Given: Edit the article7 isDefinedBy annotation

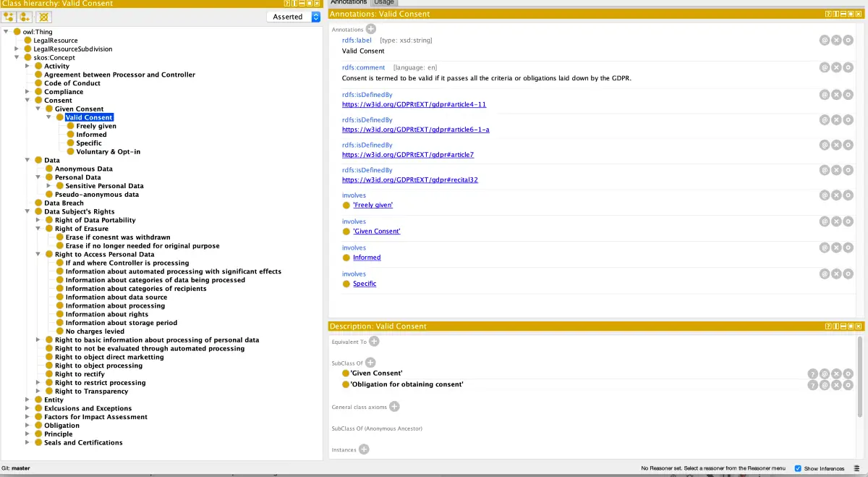Looking at the screenshot, I should coord(848,145).
